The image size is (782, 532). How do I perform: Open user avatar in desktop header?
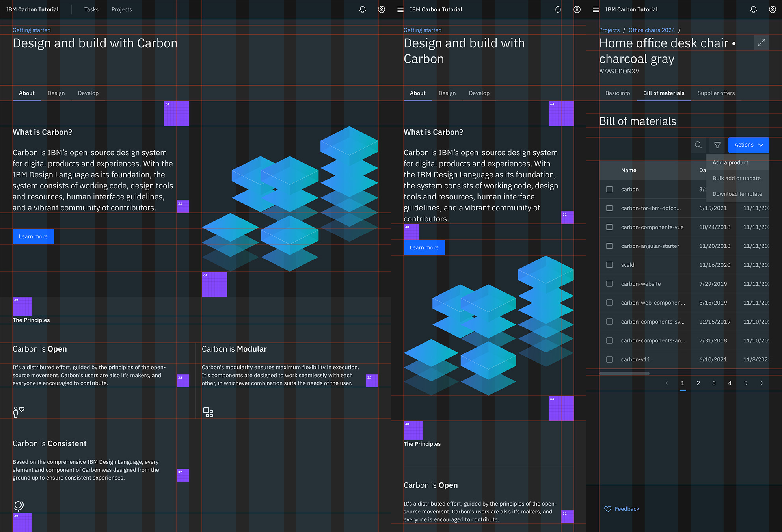382,9
